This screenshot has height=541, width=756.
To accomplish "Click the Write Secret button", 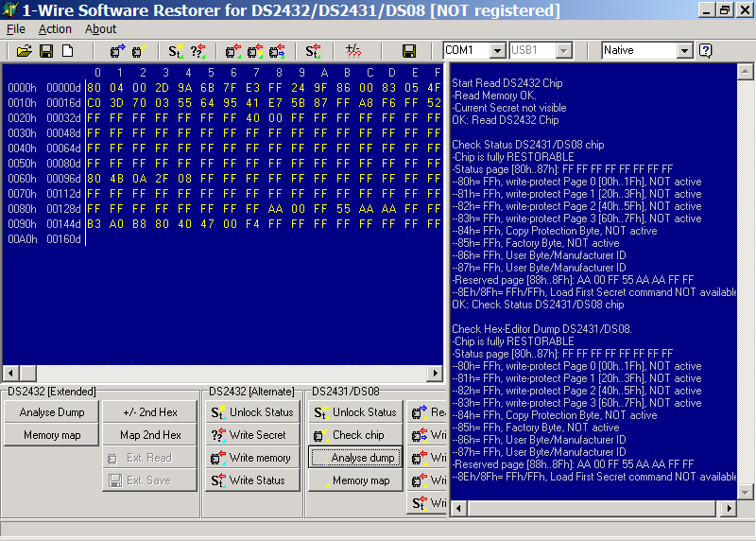I will (252, 435).
